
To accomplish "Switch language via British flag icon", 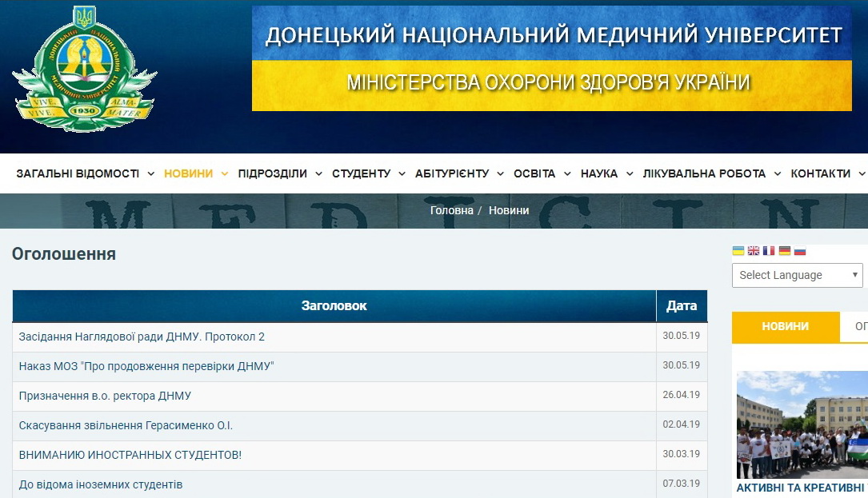I will tap(754, 251).
